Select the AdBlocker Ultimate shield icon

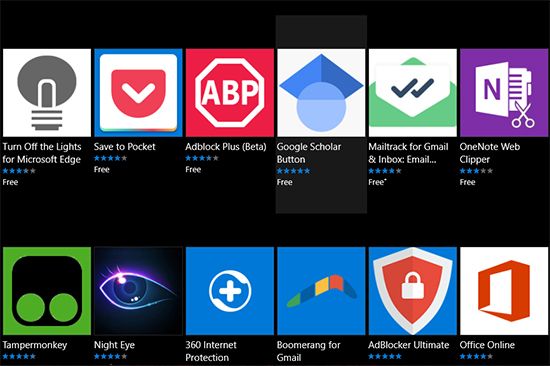[413, 291]
